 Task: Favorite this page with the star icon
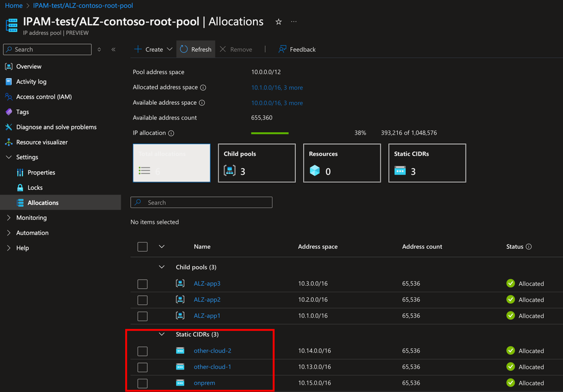pyautogui.click(x=278, y=22)
